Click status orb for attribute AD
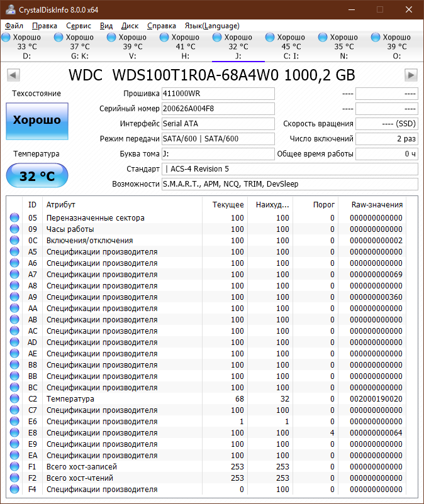Image resolution: width=424 pixels, height=504 pixels. [14, 342]
